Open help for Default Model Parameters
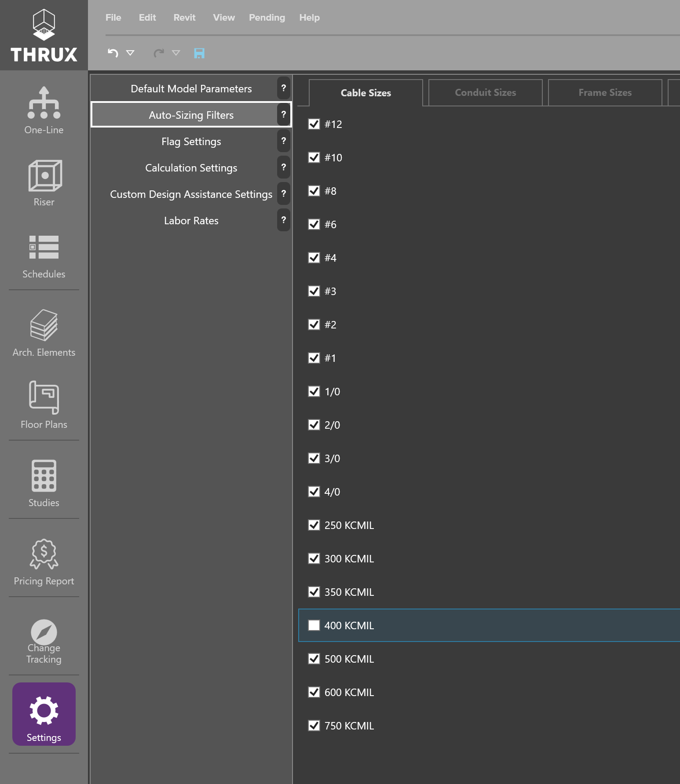This screenshot has height=784, width=680. pos(284,88)
